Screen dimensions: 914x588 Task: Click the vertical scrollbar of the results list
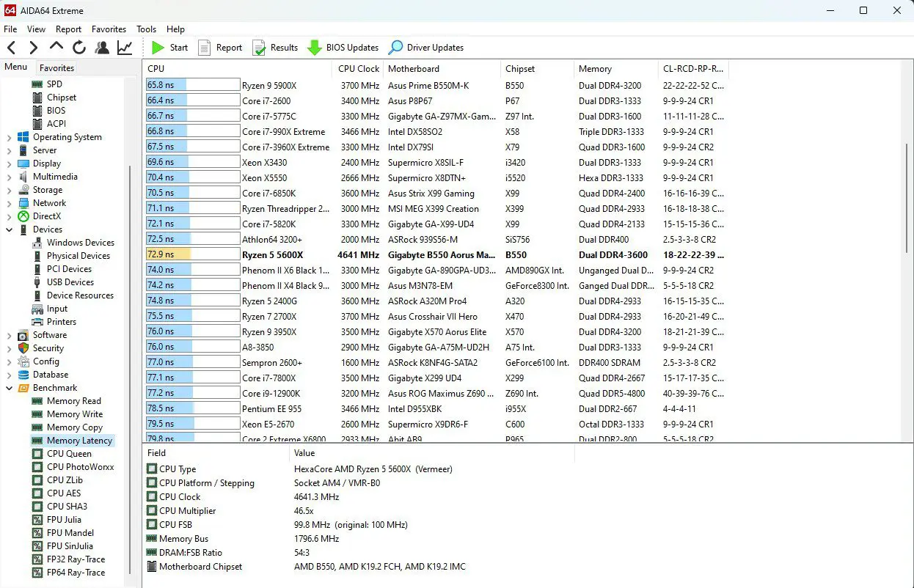(907, 198)
